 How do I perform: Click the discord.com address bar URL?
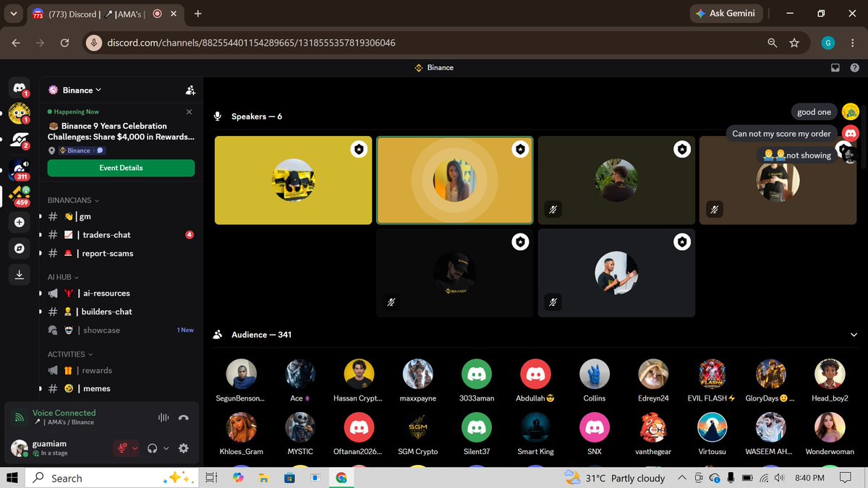coord(251,43)
